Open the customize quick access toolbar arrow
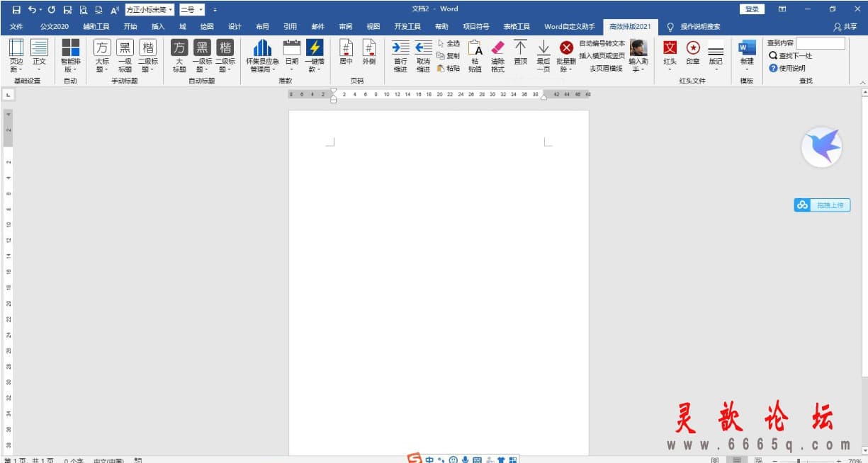Image resolution: width=868 pixels, height=463 pixels. point(215,10)
